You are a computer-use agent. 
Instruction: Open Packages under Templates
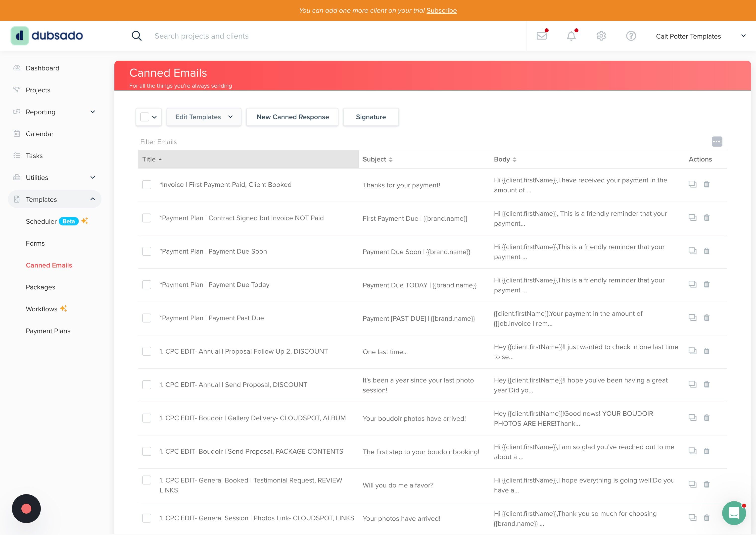point(41,287)
